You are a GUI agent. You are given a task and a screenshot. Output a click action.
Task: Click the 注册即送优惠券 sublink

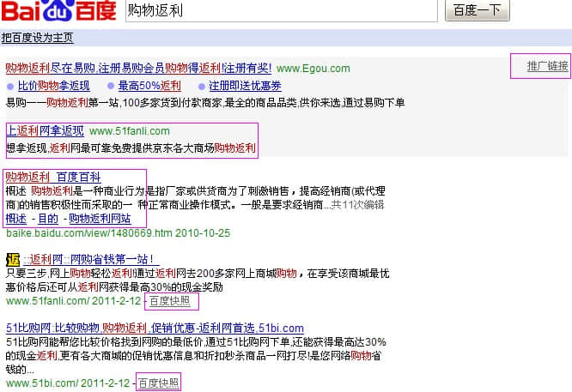coord(245,86)
